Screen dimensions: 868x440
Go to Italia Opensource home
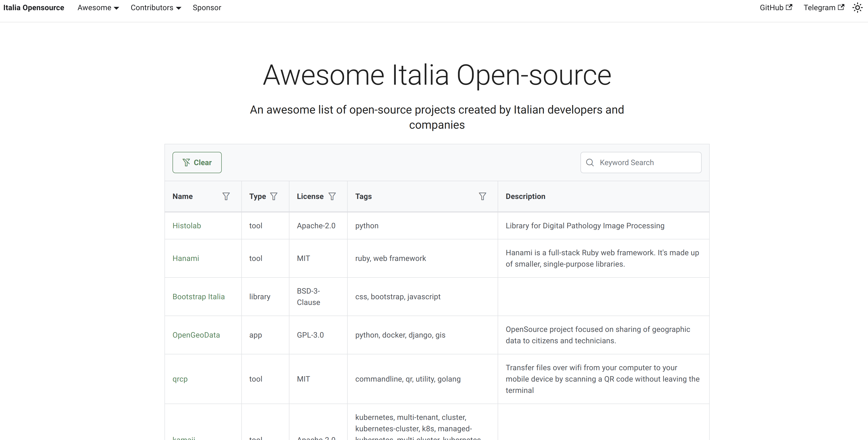click(x=34, y=8)
